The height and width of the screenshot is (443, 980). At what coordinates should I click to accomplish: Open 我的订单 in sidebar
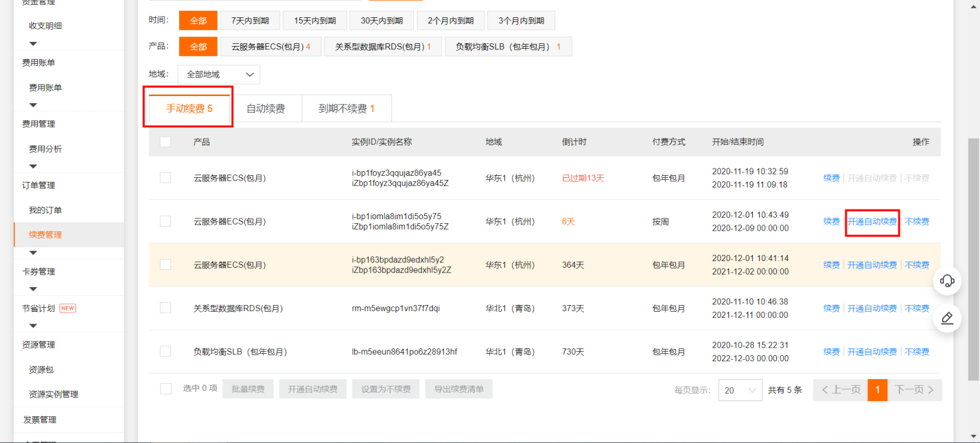click(x=45, y=210)
